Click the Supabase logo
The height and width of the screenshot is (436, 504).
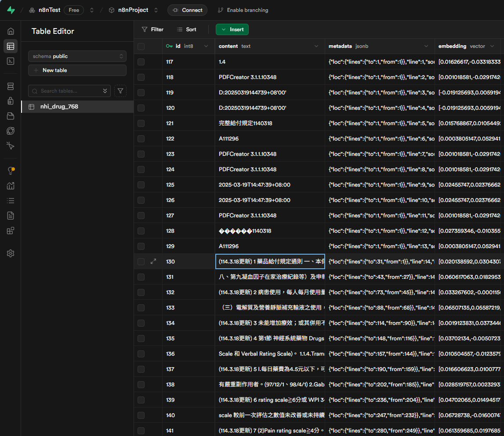(x=11, y=10)
